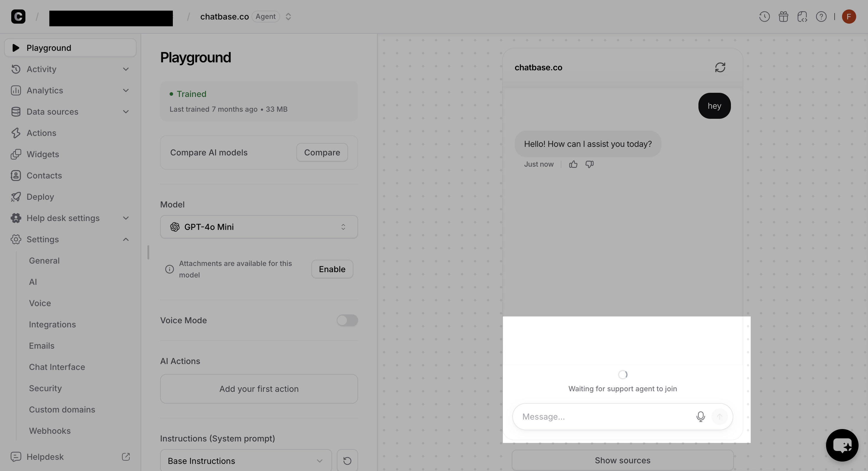Expand the Data sources section

pos(125,111)
